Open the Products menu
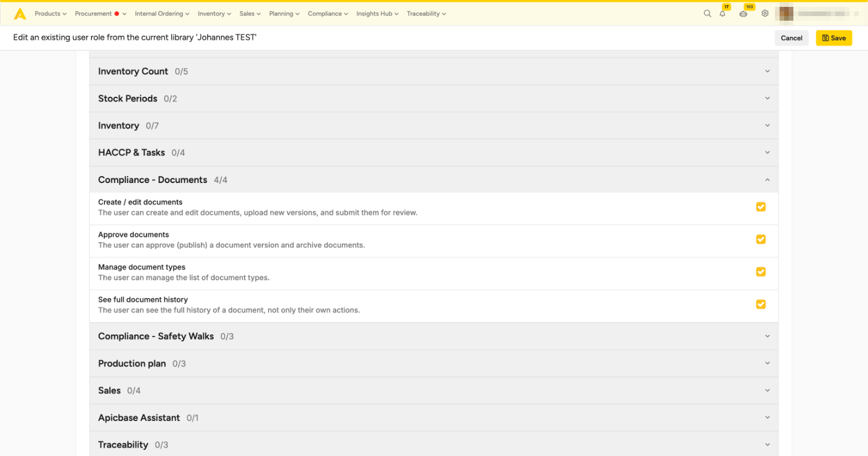 [x=51, y=14]
